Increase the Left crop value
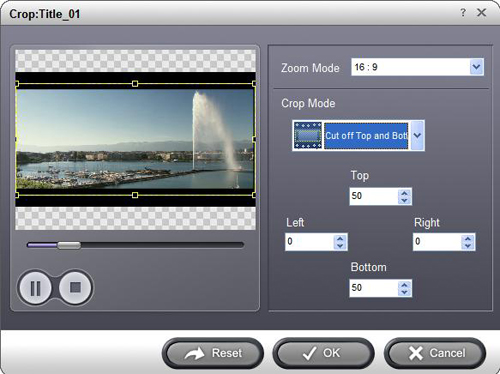500x374 pixels. click(340, 239)
